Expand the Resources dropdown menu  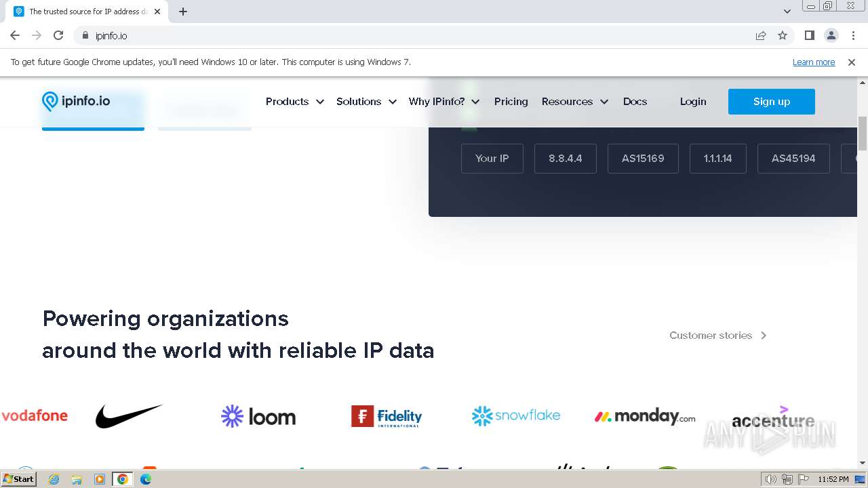pyautogui.click(x=574, y=102)
